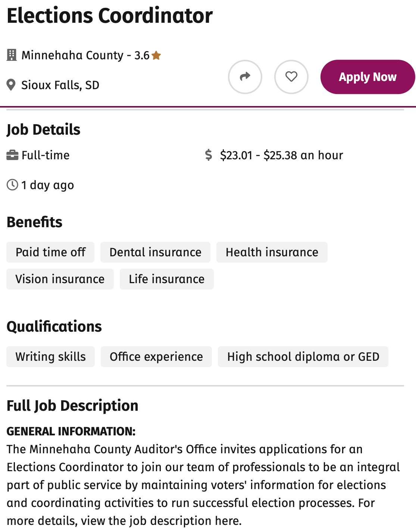This screenshot has height=532, width=416.
Task: Click High school diploma or GED tag
Action: tap(303, 357)
